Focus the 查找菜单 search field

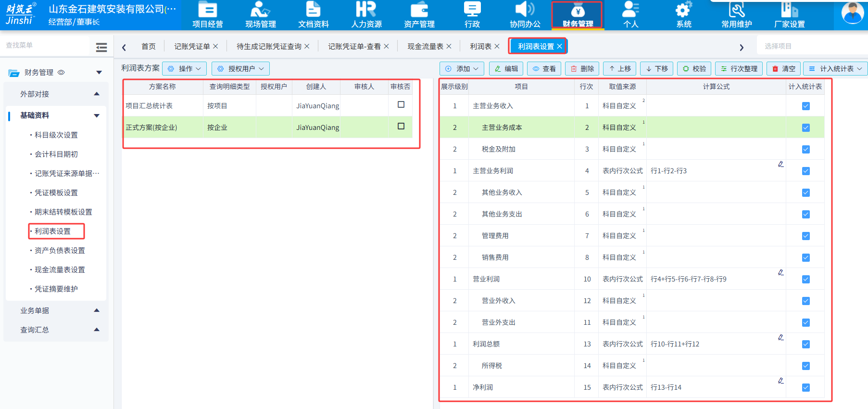click(46, 45)
